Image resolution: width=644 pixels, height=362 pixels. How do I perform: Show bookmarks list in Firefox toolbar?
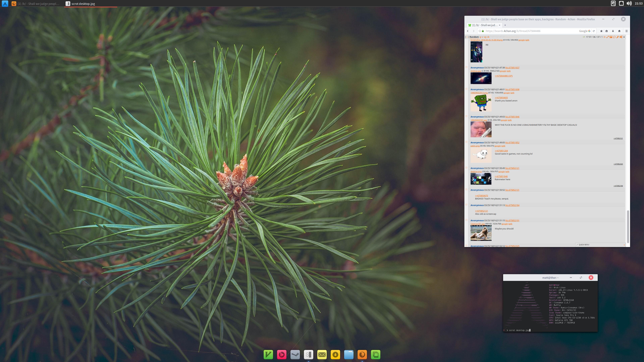606,31
